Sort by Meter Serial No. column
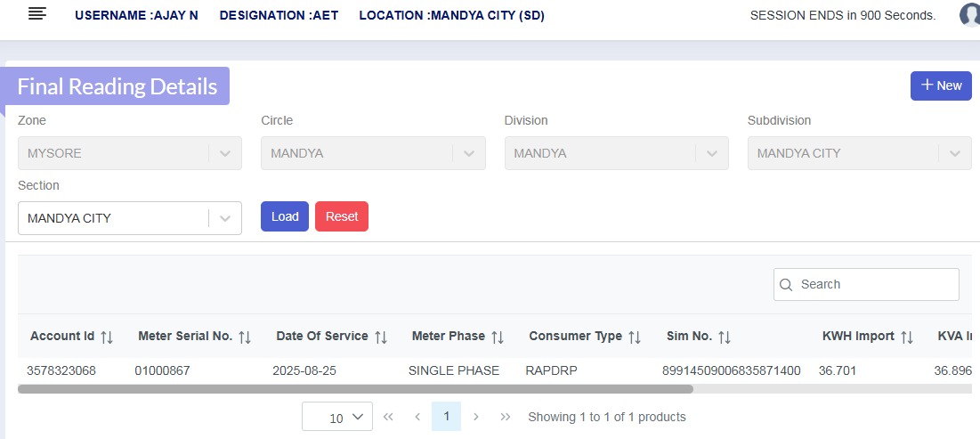The height and width of the screenshot is (439, 980). coord(245,337)
